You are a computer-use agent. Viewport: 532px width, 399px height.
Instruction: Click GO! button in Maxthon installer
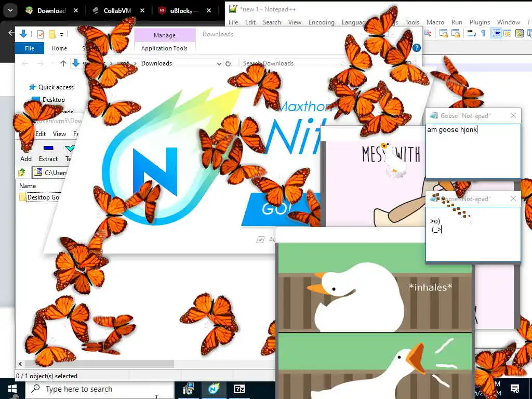coord(280,209)
